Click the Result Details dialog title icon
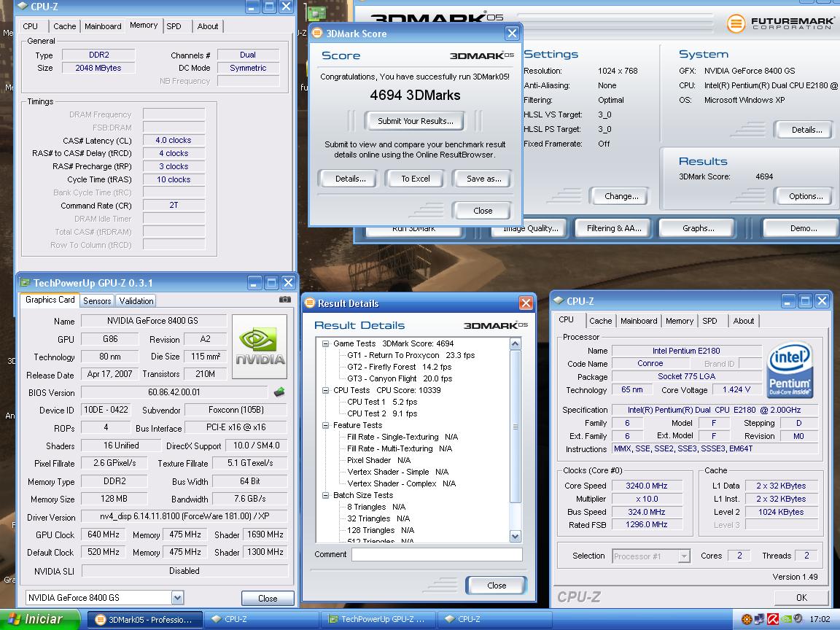This screenshot has width=840, height=630. click(310, 303)
